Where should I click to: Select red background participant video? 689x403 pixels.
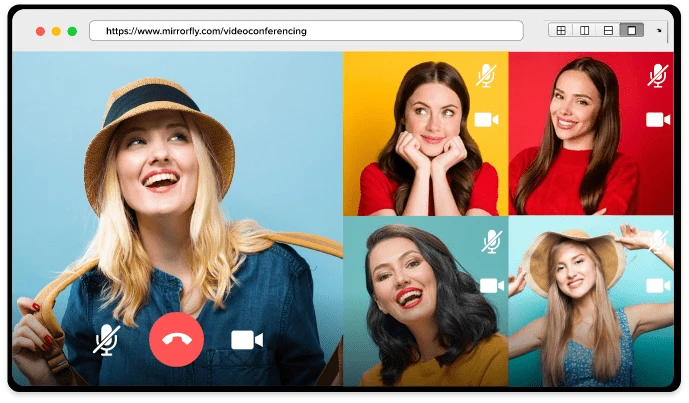(591, 134)
